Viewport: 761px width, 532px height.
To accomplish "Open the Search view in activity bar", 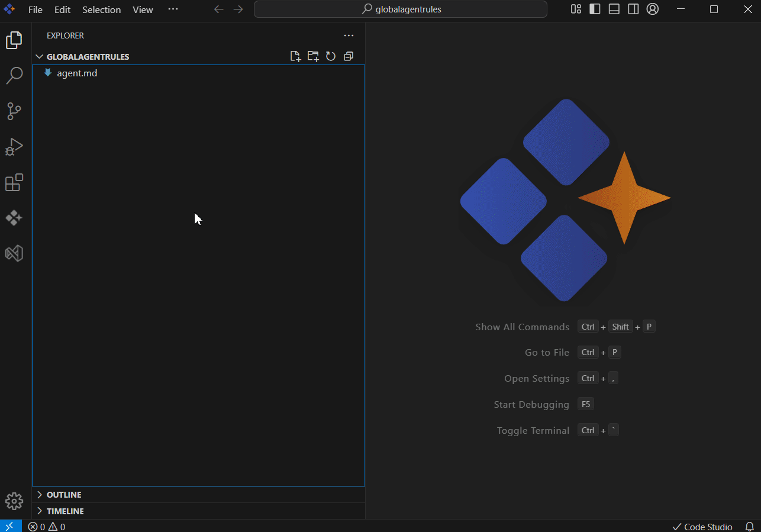I will 14,76.
